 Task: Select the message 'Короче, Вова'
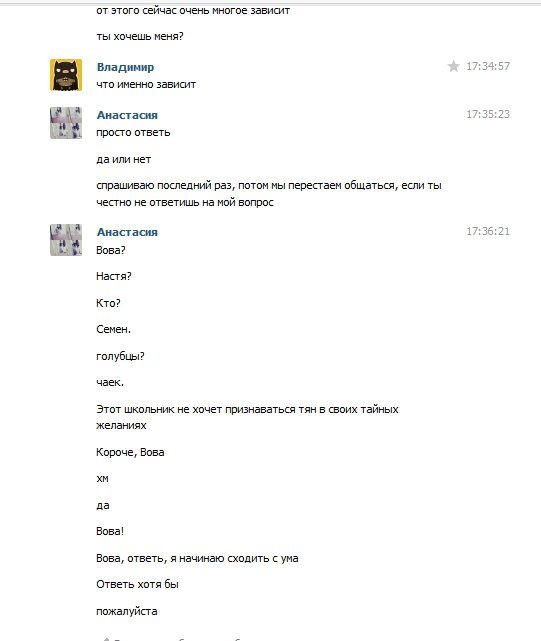pos(130,452)
